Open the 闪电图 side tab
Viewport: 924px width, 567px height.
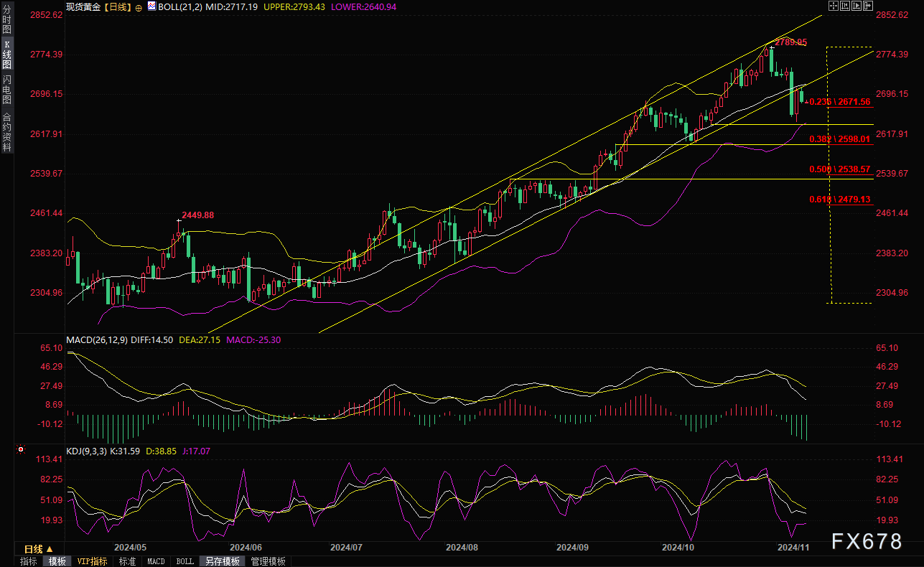tap(6, 89)
